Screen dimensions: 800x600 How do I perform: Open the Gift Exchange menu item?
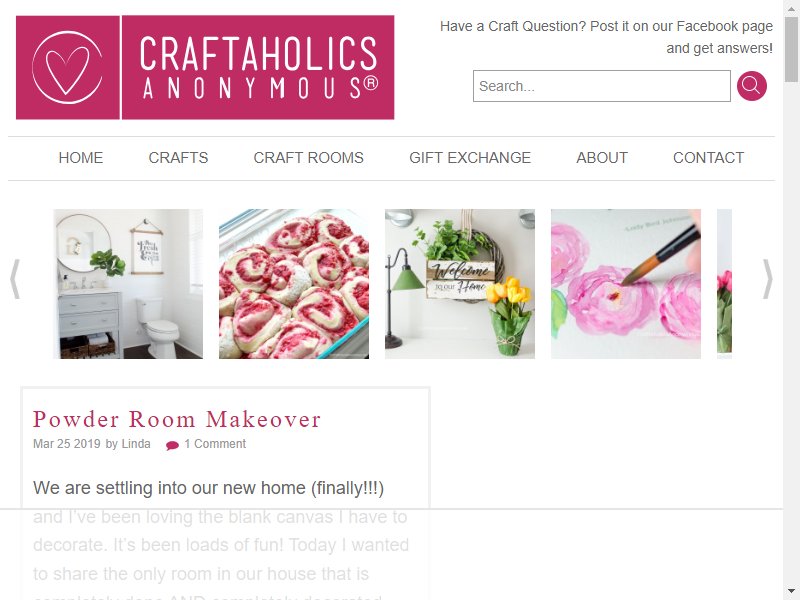pyautogui.click(x=470, y=158)
